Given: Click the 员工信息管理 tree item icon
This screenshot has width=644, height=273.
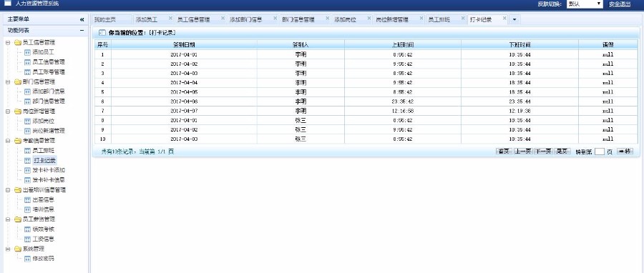Looking at the screenshot, I should point(27,62).
